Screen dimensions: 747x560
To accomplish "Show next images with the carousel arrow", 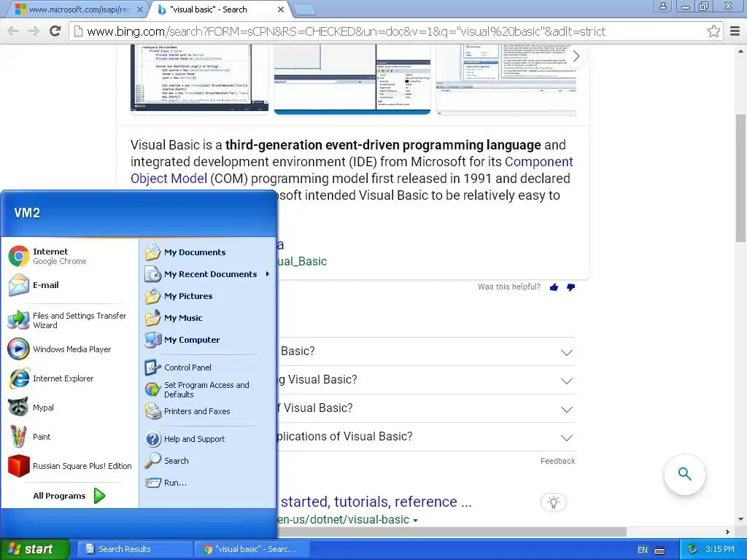I will click(x=576, y=56).
